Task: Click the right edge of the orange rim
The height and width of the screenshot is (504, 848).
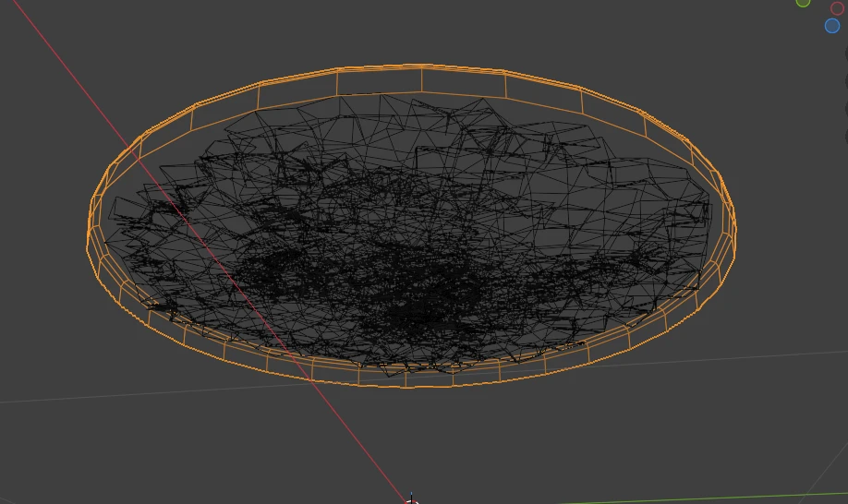Action: [733, 226]
